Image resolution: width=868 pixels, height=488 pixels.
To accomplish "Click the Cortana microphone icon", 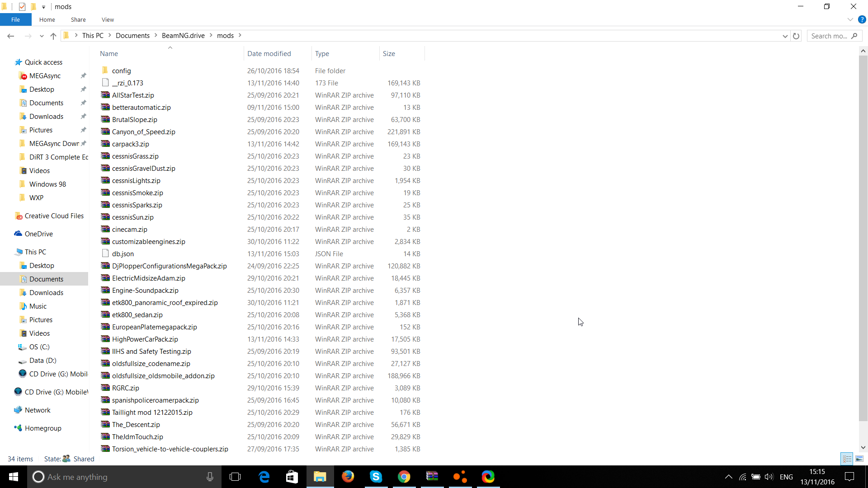I will [x=210, y=477].
